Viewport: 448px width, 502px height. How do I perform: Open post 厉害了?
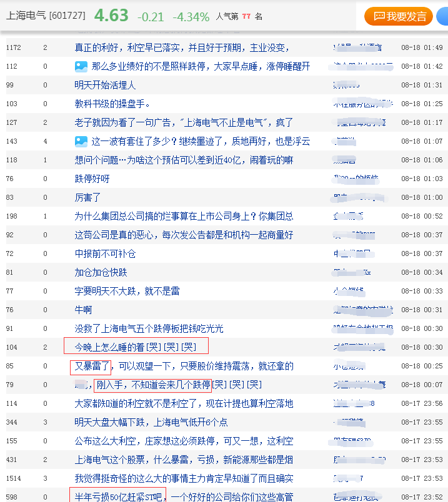tap(88, 197)
